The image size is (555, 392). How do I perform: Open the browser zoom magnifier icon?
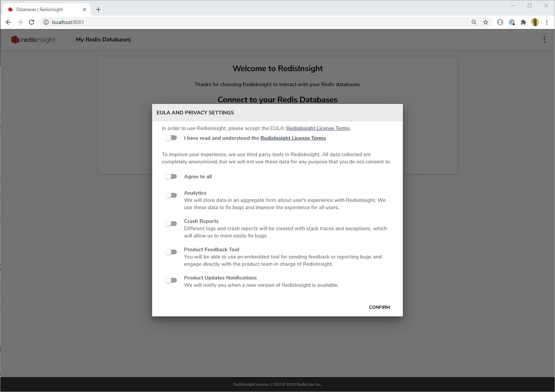click(x=474, y=22)
